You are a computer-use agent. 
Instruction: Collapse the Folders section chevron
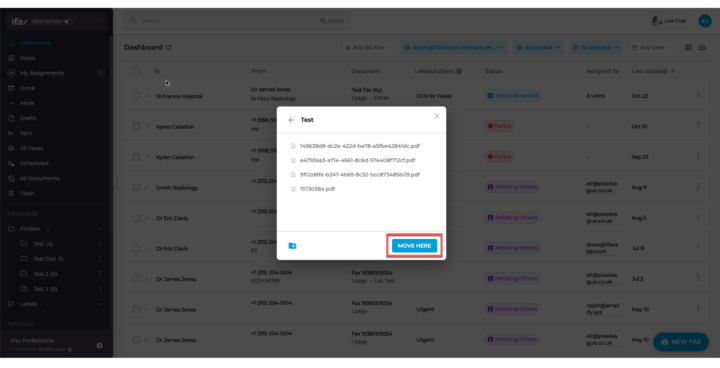[101, 229]
